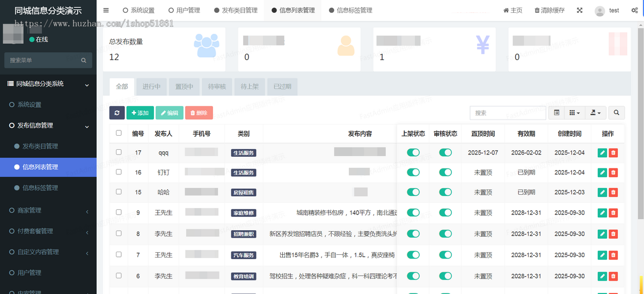Open the advanced search magnifier button
The height and width of the screenshot is (294, 644).
pyautogui.click(x=617, y=113)
